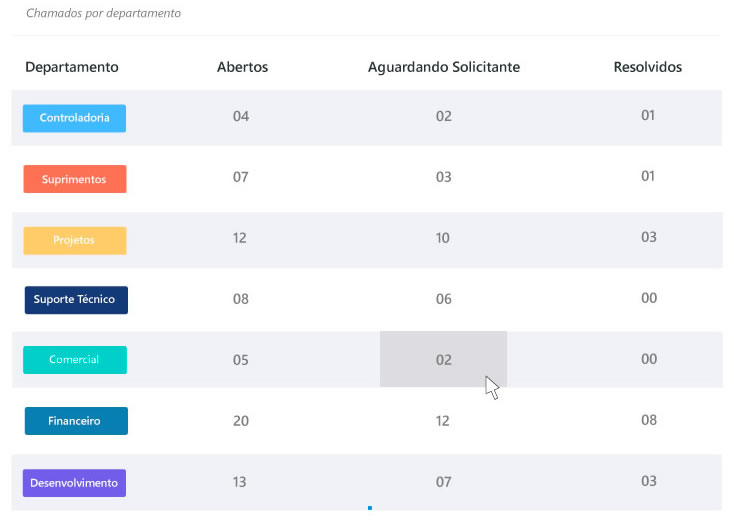Click the Resolvidos column header
The image size is (734, 520).
click(648, 67)
